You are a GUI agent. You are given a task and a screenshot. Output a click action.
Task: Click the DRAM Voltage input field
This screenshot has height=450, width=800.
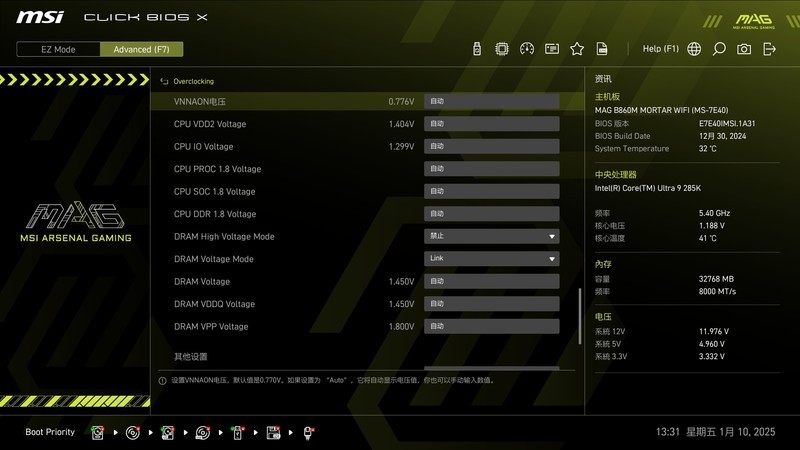[491, 281]
